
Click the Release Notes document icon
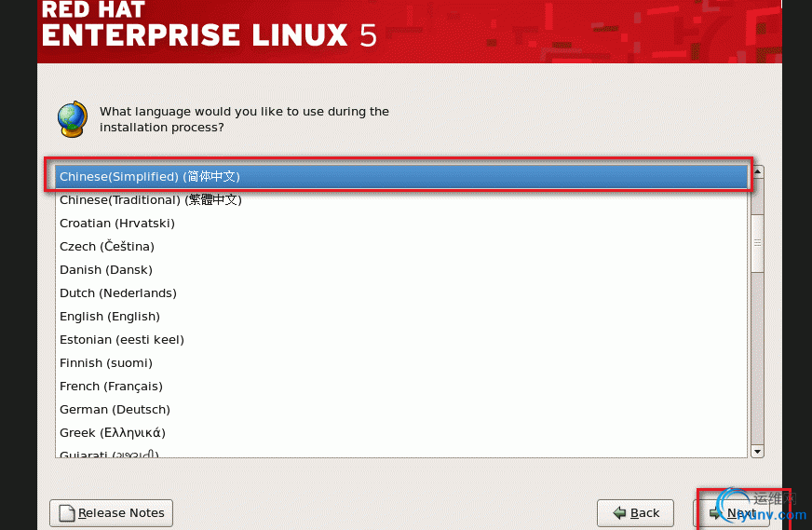pyautogui.click(x=67, y=513)
